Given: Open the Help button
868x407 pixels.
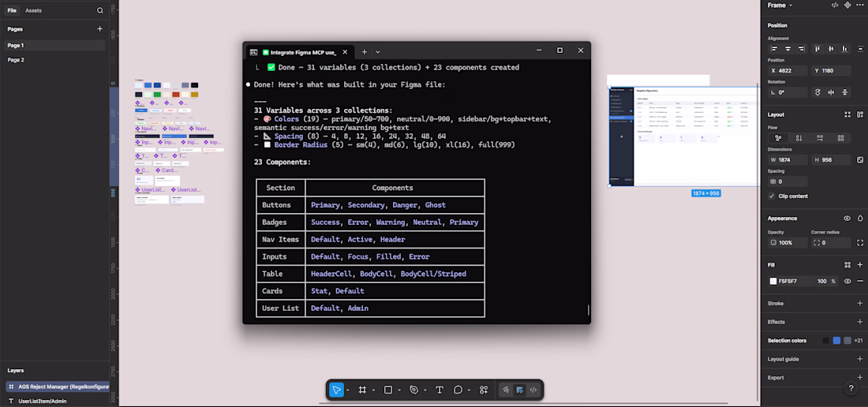Looking at the screenshot, I should 851,389.
